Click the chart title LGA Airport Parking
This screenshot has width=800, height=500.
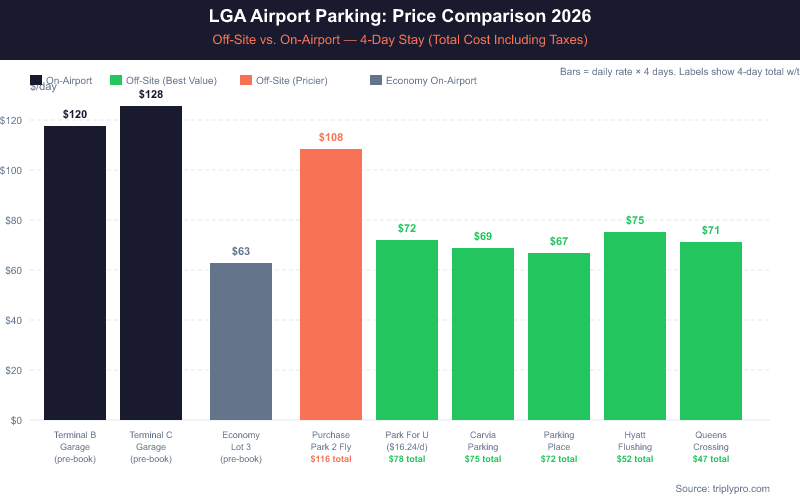pos(400,17)
